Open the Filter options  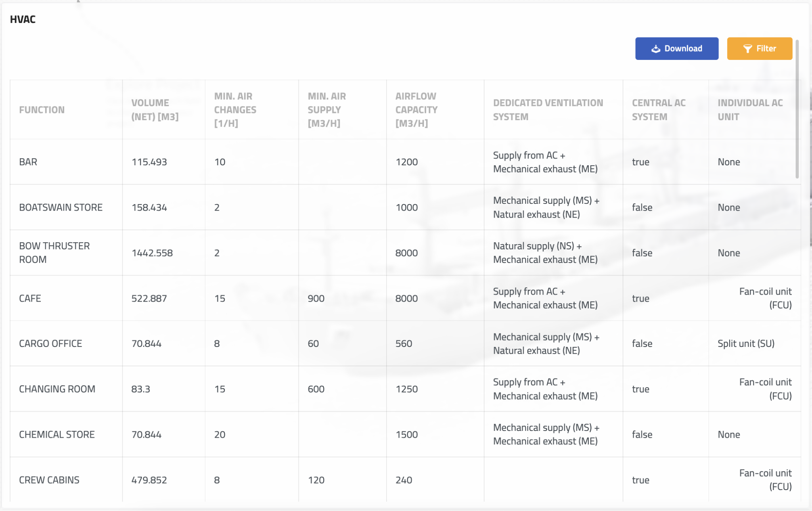(x=759, y=48)
